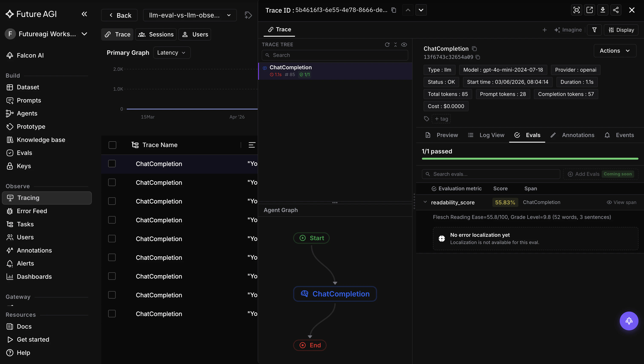
Task: Open trace in new tab icon
Action: click(589, 10)
